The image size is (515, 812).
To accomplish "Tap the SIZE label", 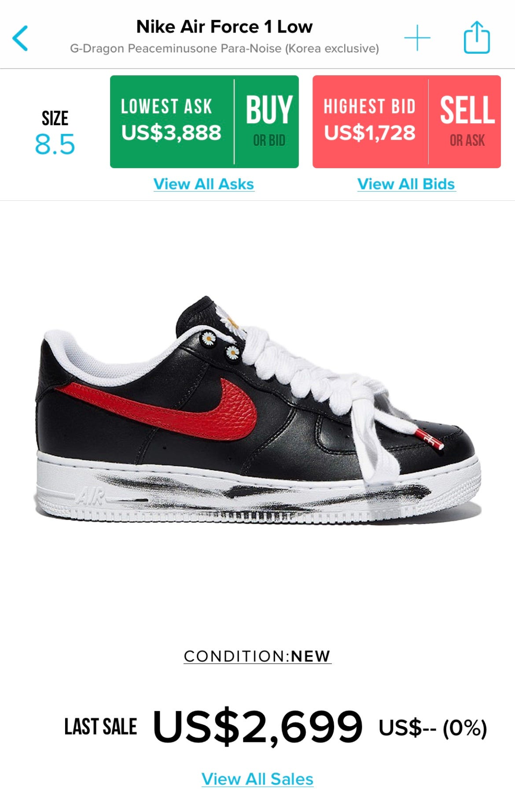I will pyautogui.click(x=55, y=118).
